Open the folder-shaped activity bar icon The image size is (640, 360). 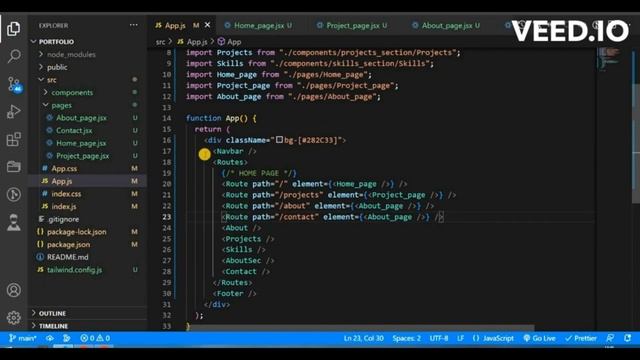[13, 167]
